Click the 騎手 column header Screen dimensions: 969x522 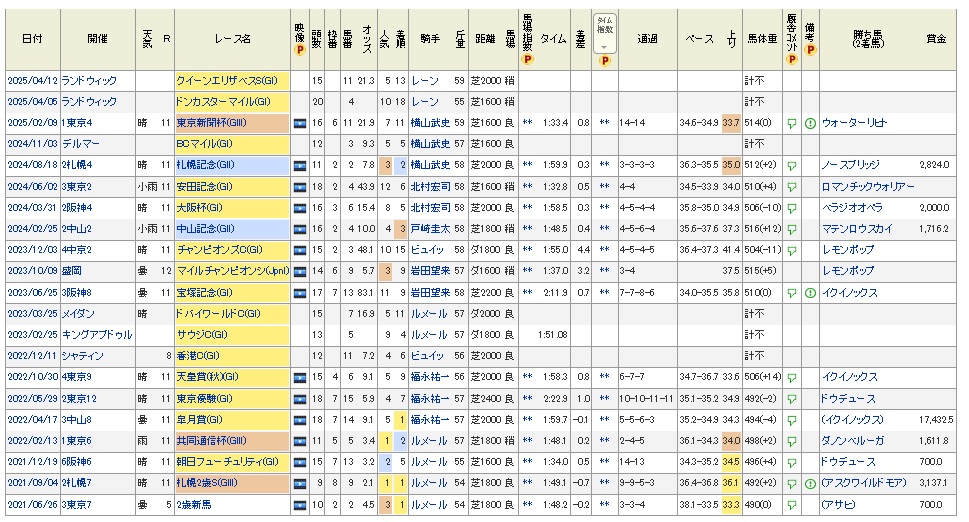click(x=430, y=39)
